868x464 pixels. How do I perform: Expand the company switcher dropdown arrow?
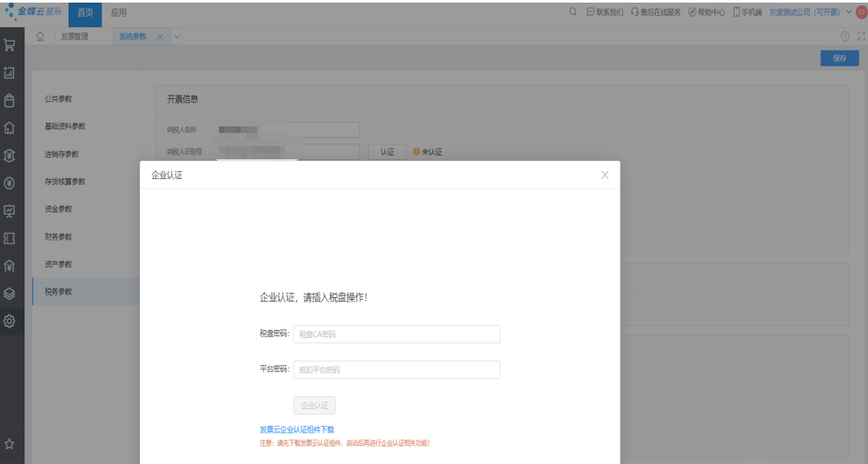click(x=849, y=11)
